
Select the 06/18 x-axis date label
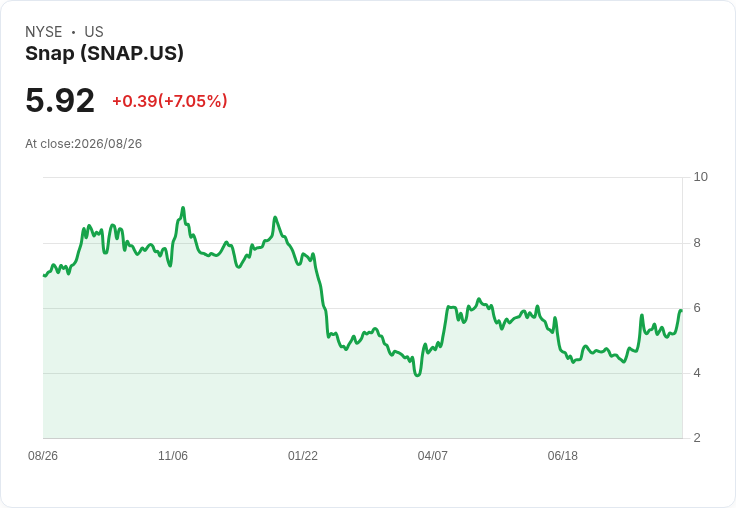pos(562,455)
